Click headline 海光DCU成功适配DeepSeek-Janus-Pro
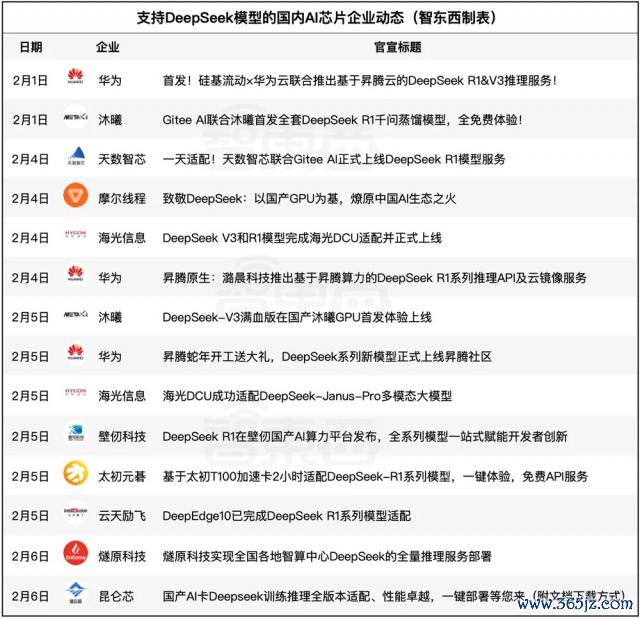 click(x=307, y=396)
